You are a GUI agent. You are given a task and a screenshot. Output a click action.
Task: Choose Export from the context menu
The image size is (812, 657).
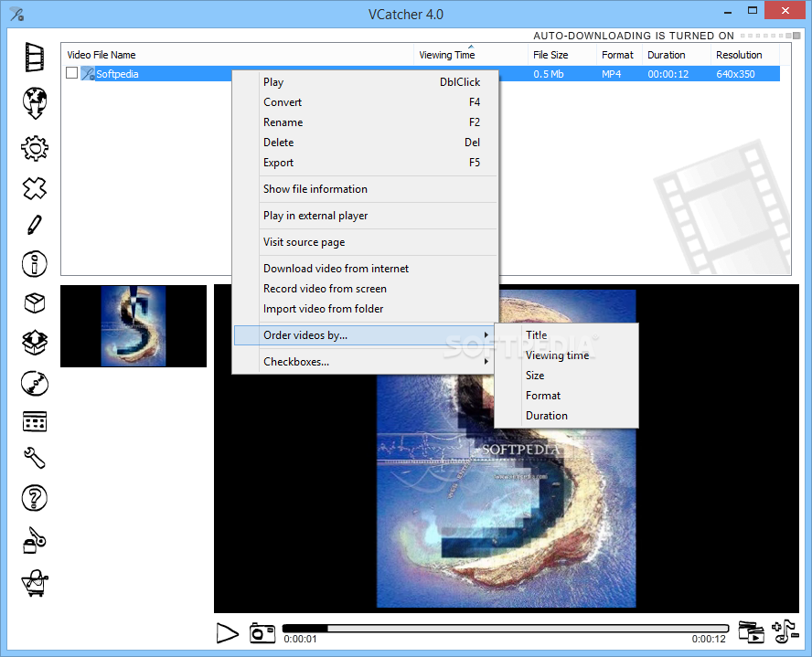tap(364, 163)
